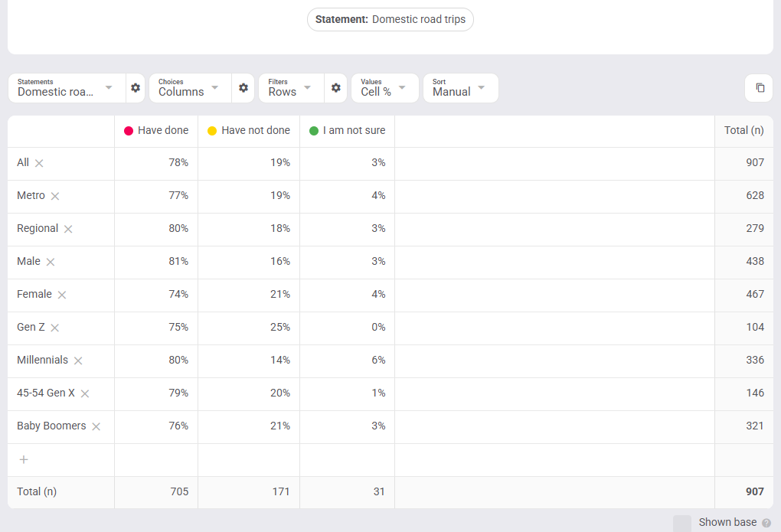Remove the Gen Z filter row
Image resolution: width=781 pixels, height=532 pixels.
[55, 328]
